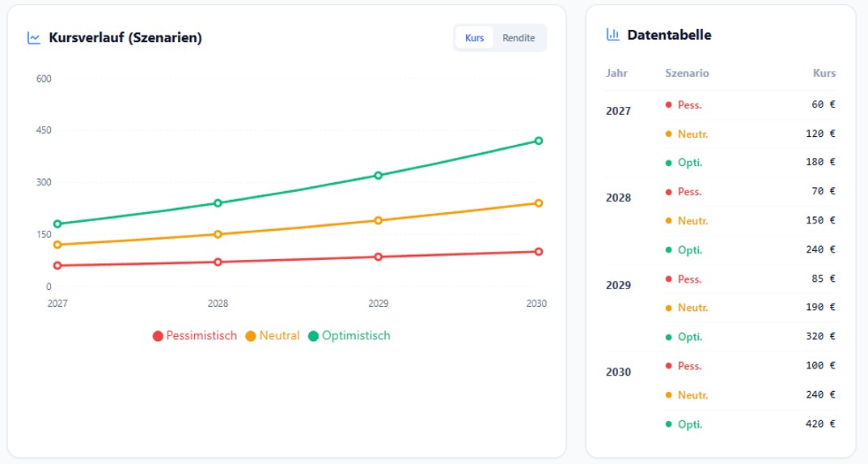Viewport: 868px width, 464px height.
Task: Select the 2030 Opti. row showing 420 €
Action: pos(749,424)
